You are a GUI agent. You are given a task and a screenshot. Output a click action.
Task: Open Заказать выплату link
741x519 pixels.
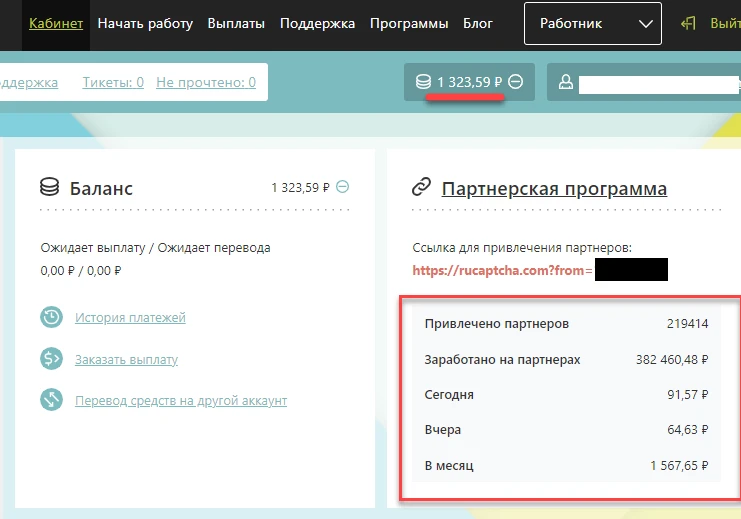point(126,360)
